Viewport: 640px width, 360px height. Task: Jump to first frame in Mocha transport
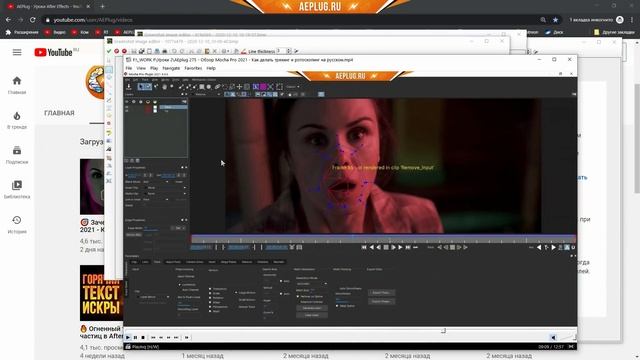[x=364, y=247]
